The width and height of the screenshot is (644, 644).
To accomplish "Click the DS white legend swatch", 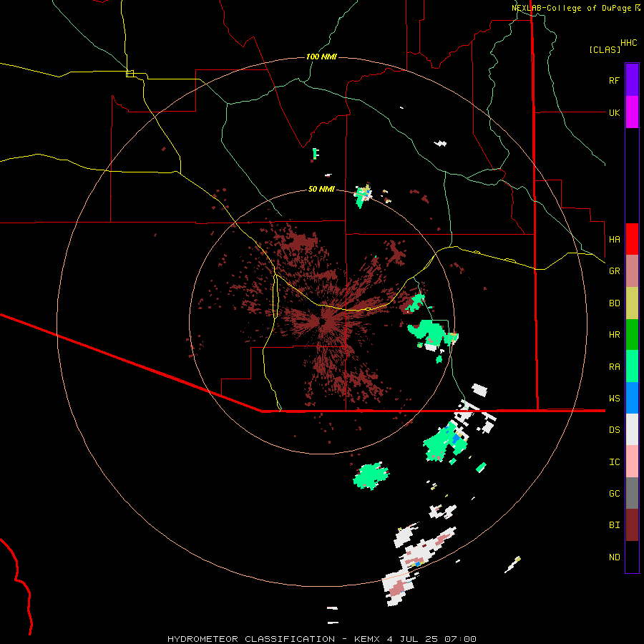I will click(632, 429).
